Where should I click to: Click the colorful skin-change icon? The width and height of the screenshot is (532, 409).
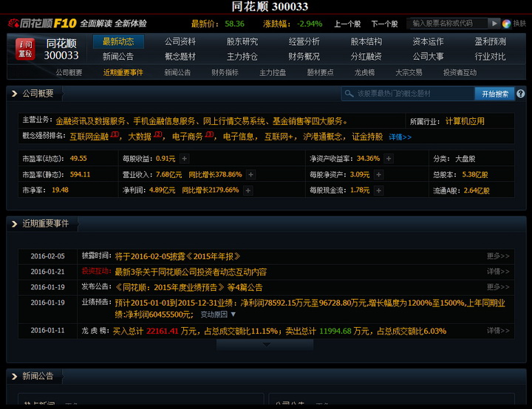[506, 24]
